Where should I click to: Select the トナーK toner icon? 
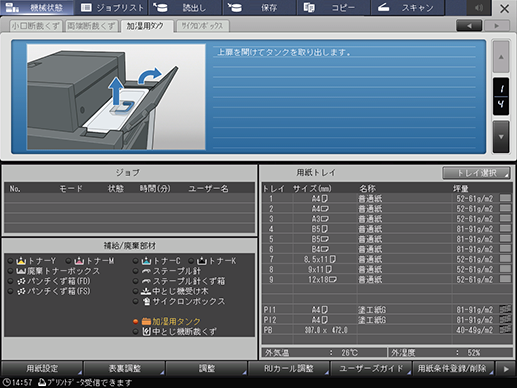coord(202,261)
